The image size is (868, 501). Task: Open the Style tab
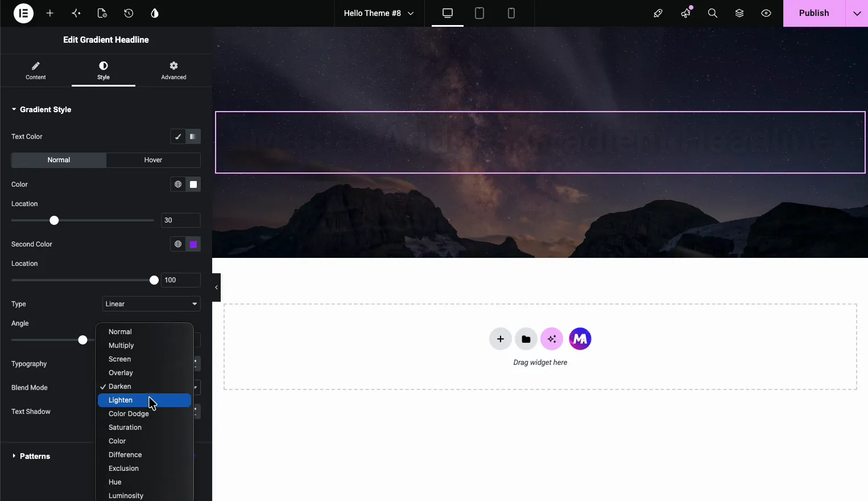(x=104, y=71)
